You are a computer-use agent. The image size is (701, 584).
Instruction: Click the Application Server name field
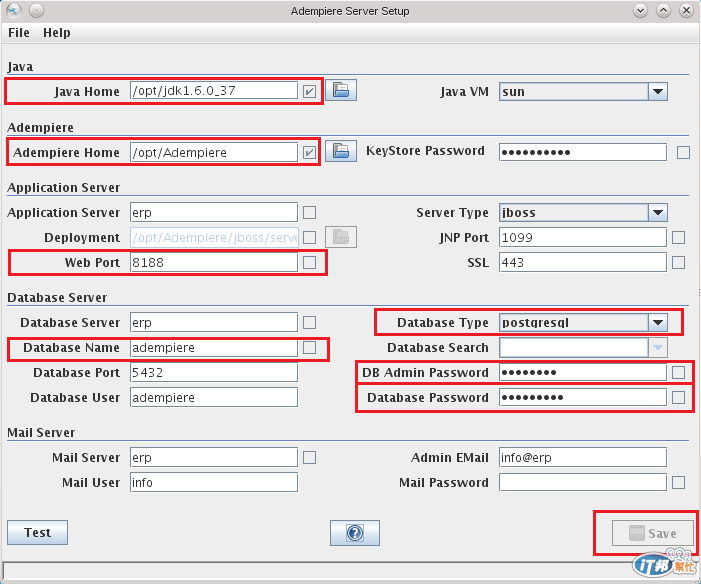click(x=214, y=212)
